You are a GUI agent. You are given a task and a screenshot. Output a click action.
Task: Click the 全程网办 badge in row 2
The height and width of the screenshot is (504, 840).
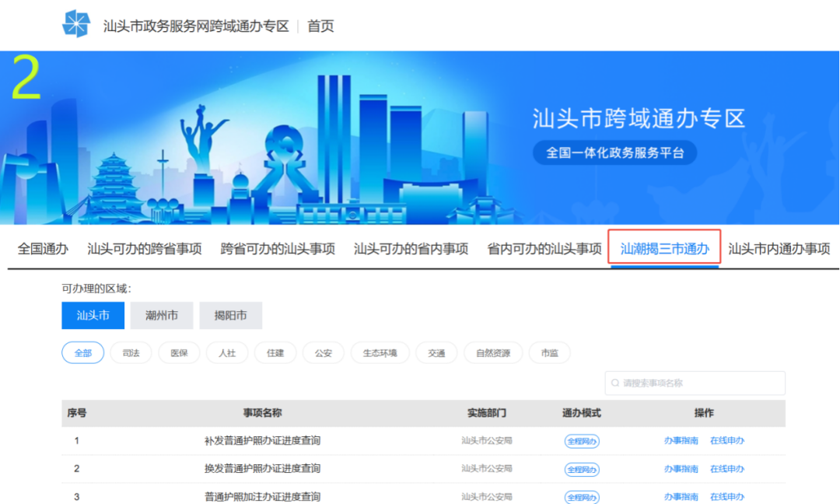pyautogui.click(x=582, y=470)
